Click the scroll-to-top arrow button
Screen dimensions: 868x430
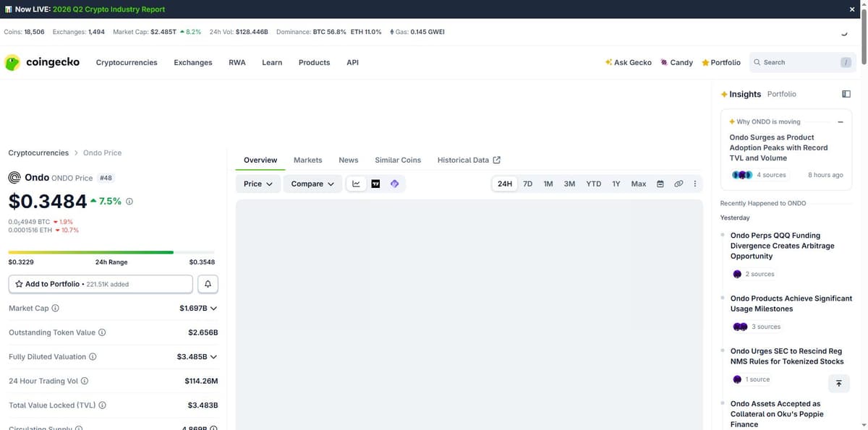[838, 384]
